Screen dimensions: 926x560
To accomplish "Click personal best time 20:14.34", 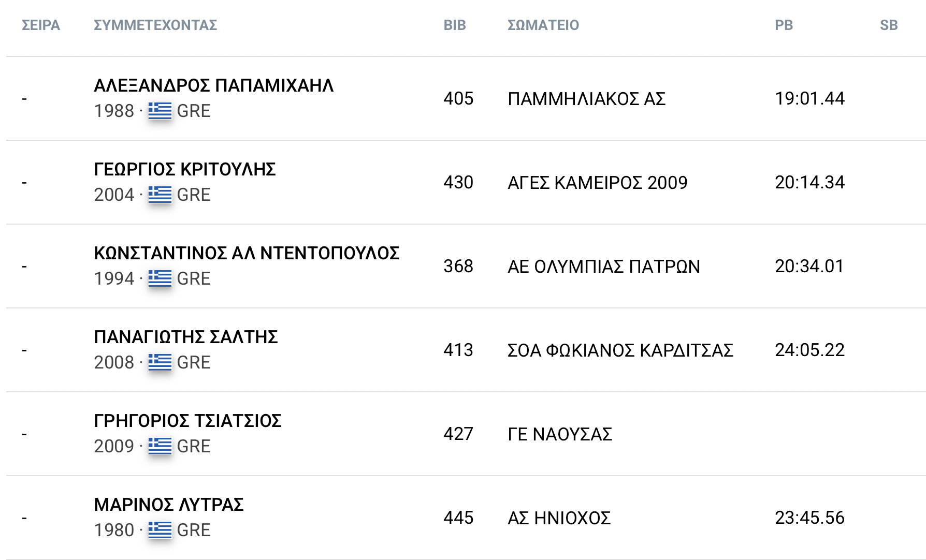I will tap(809, 182).
